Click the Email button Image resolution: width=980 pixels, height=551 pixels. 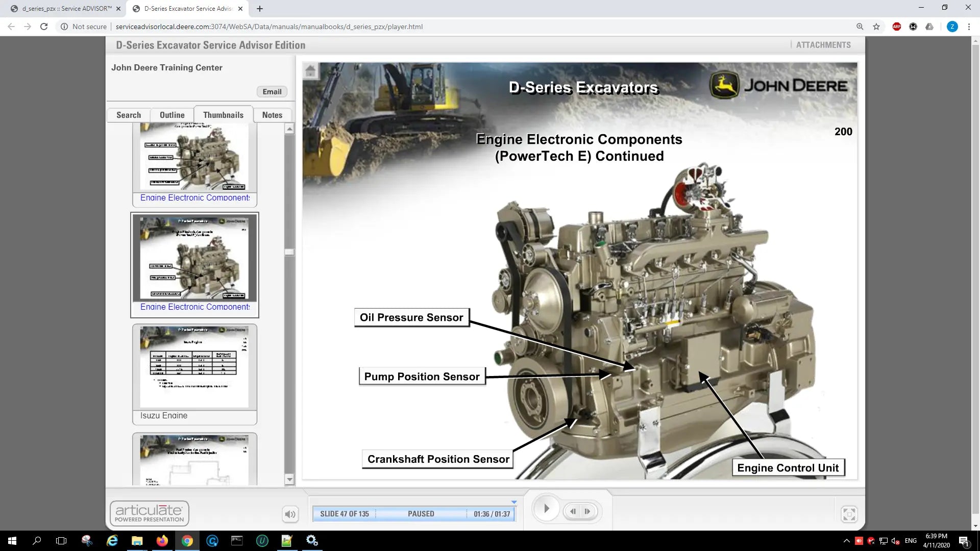click(x=272, y=92)
